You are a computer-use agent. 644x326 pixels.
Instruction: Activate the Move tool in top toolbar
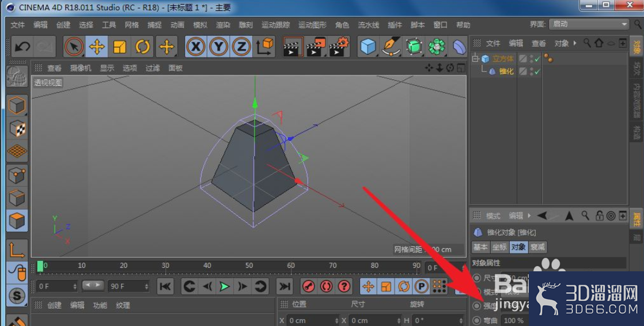[97, 47]
